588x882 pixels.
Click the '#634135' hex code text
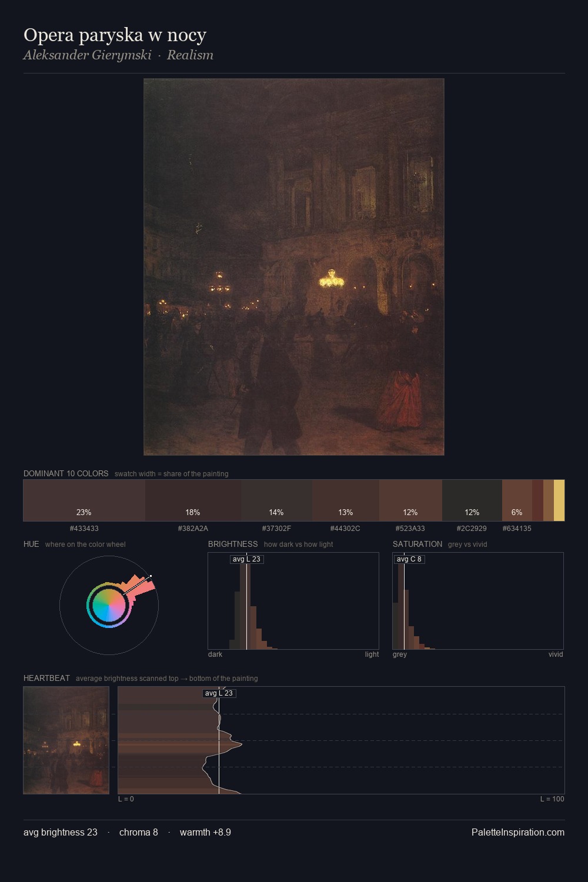(517, 529)
